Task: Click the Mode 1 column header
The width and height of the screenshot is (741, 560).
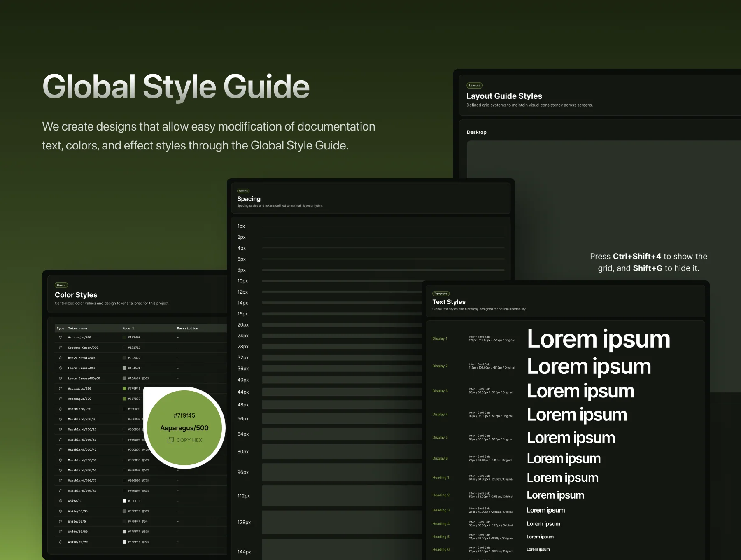Action: coord(128,328)
